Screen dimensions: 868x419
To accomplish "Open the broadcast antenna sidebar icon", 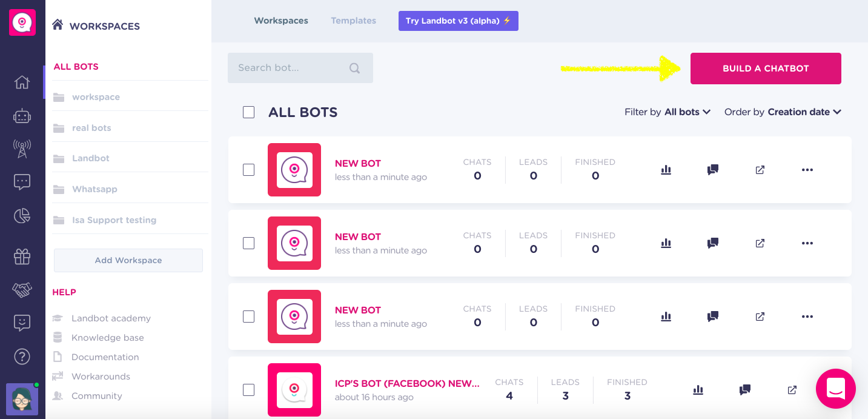I will [22, 149].
